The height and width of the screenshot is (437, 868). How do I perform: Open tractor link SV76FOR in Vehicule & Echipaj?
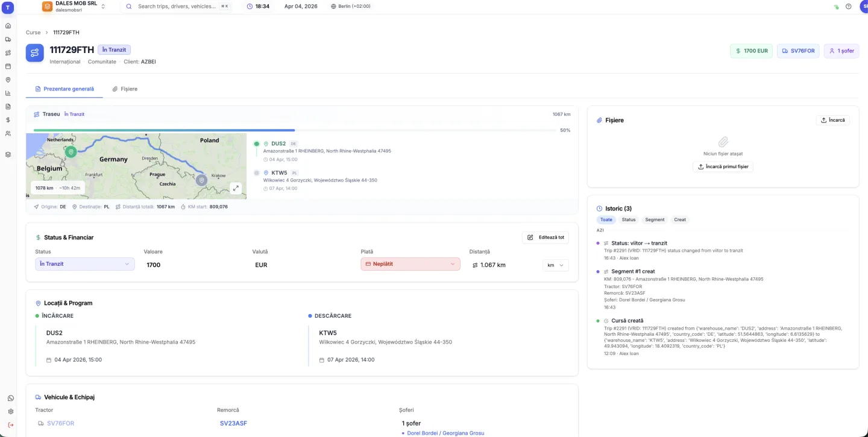pyautogui.click(x=60, y=423)
